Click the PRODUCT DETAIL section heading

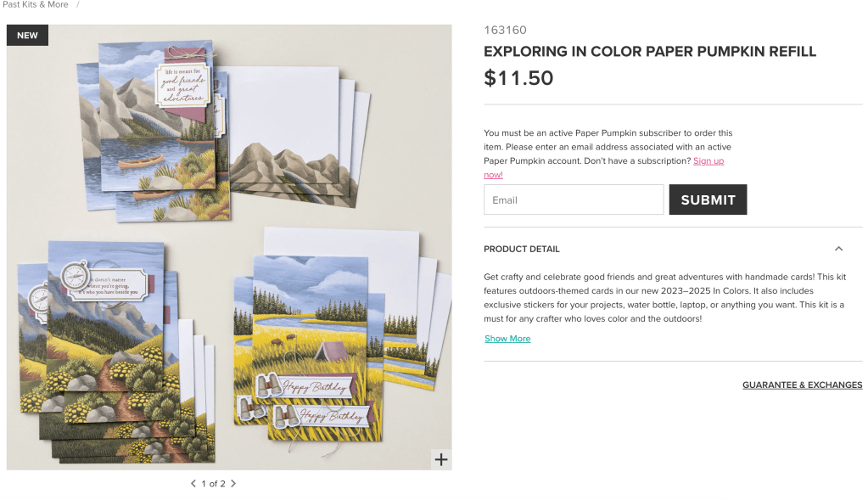click(x=522, y=250)
